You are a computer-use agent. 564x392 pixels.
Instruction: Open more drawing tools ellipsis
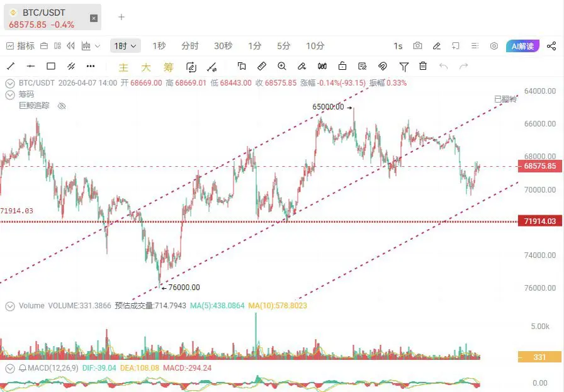(x=91, y=66)
